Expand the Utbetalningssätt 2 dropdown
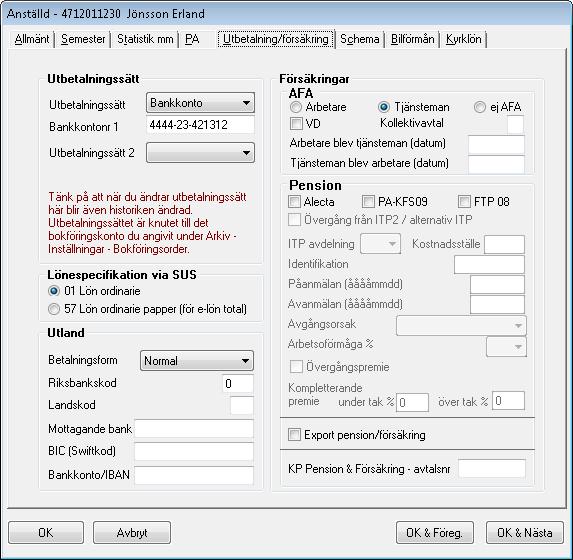 (200, 152)
